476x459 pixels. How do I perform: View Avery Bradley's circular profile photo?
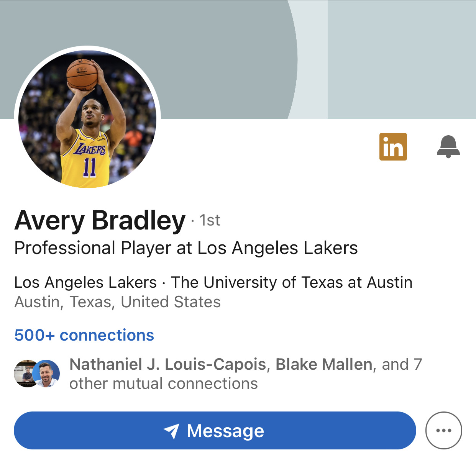[87, 119]
